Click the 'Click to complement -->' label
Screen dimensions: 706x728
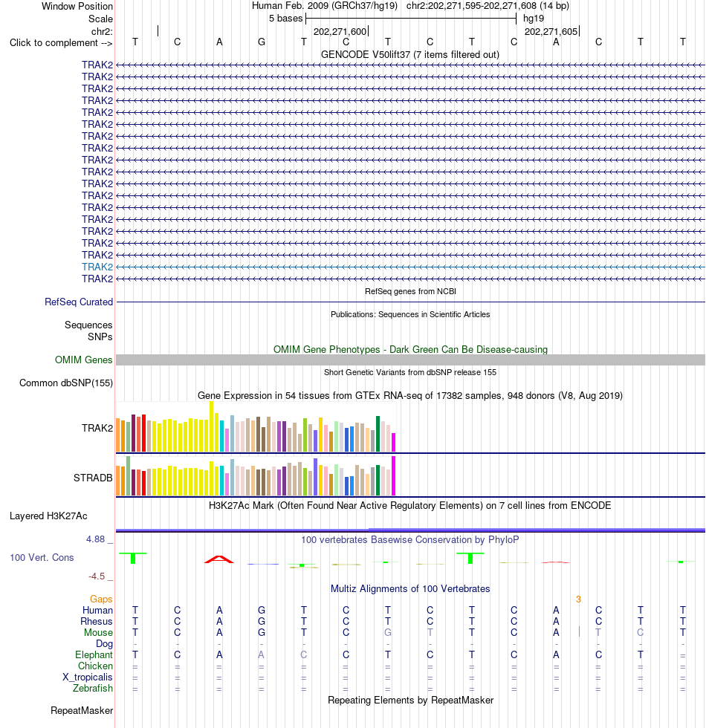(x=61, y=43)
